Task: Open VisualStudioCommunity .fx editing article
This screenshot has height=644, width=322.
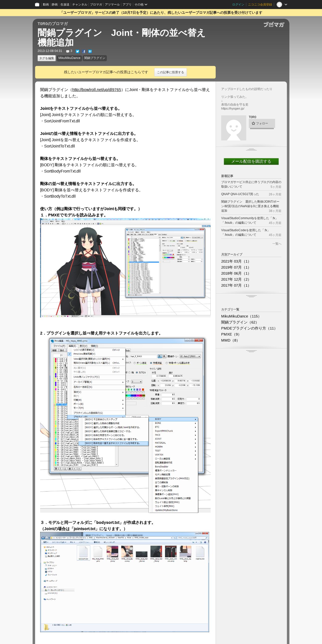Action: (x=249, y=220)
